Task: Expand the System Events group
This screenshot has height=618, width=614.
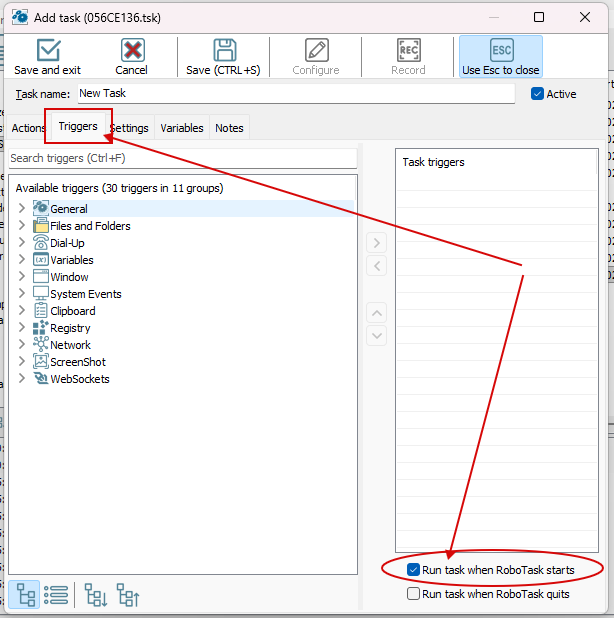Action: tap(22, 294)
